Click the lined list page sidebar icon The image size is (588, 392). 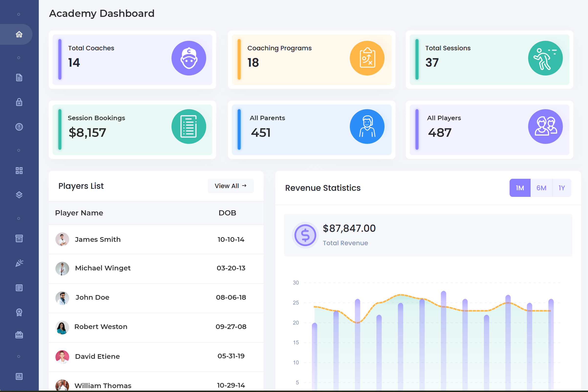click(x=19, y=288)
